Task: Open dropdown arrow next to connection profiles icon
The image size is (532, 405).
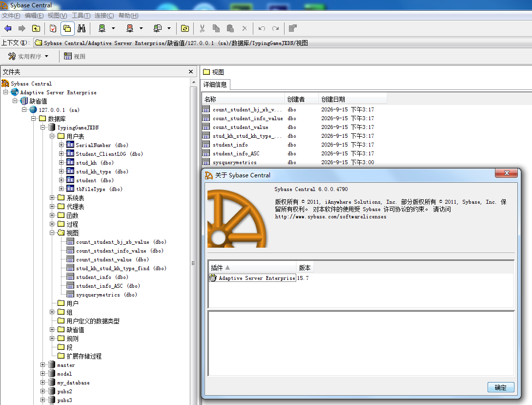Action: click(169, 28)
